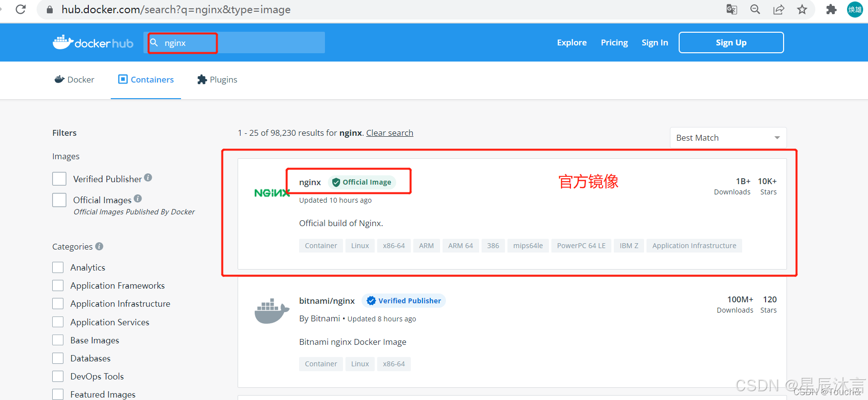The width and height of the screenshot is (868, 400).
Task: Open the Google Translate page icon
Action: click(731, 9)
